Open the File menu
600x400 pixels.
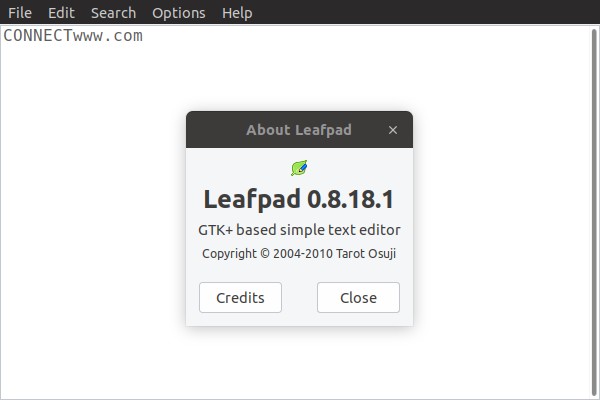(x=20, y=13)
